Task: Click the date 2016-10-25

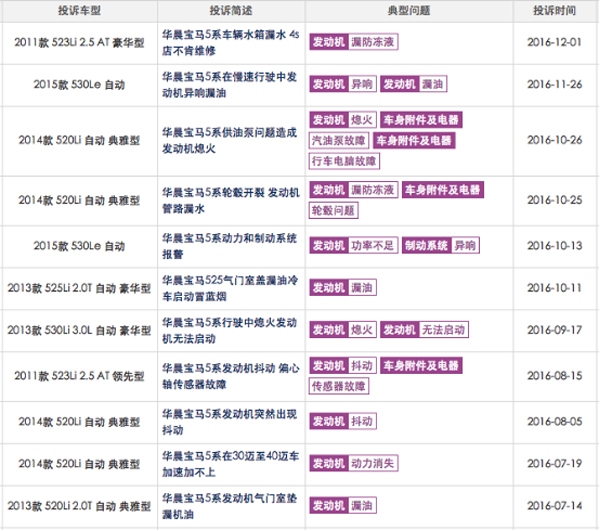Action: coord(554,200)
